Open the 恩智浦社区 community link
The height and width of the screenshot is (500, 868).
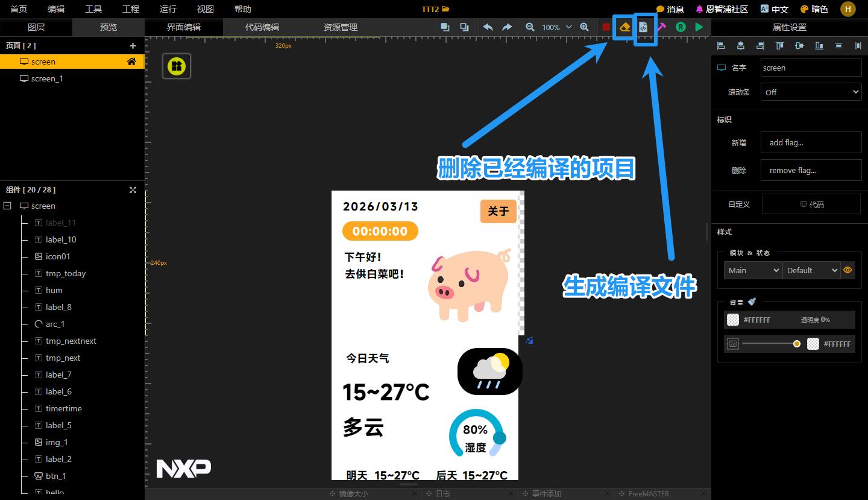pyautogui.click(x=722, y=9)
